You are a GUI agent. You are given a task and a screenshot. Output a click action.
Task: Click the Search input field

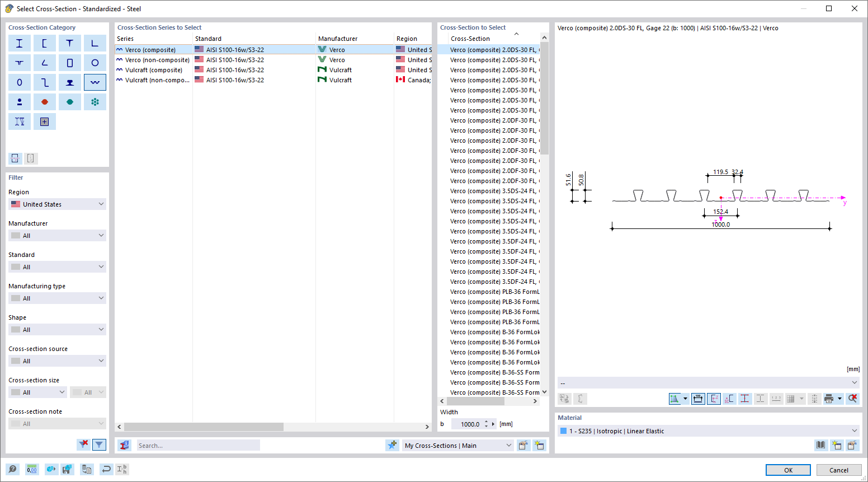(198, 446)
